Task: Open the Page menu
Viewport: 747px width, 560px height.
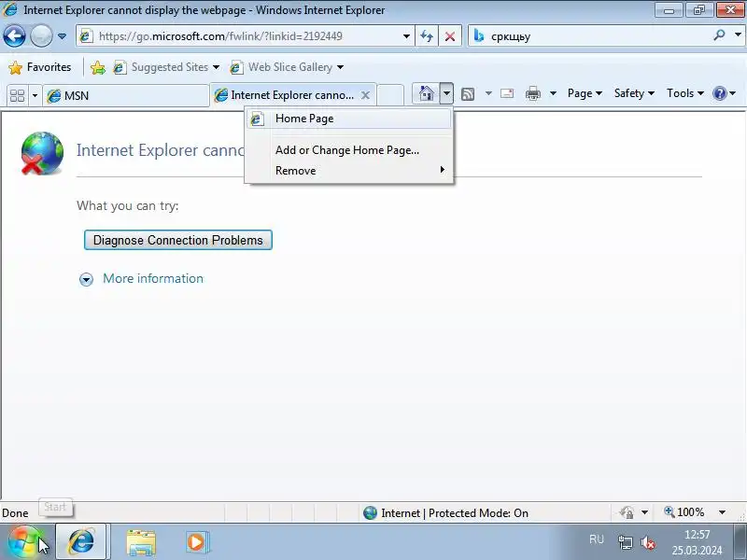Action: coord(585,93)
